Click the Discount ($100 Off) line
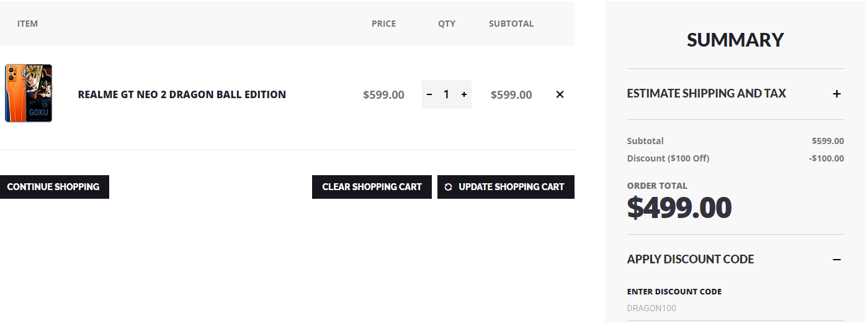Screen dimensions: 868x323 pyautogui.click(x=668, y=158)
